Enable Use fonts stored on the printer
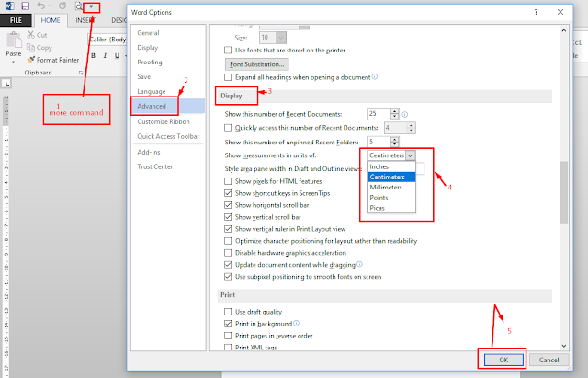This screenshot has width=588, height=378. [x=228, y=50]
